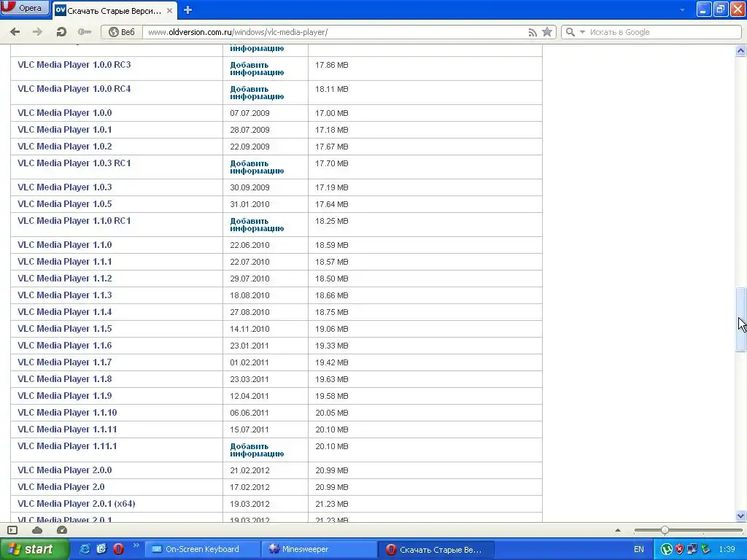Open red security shield tray icon

click(679, 550)
